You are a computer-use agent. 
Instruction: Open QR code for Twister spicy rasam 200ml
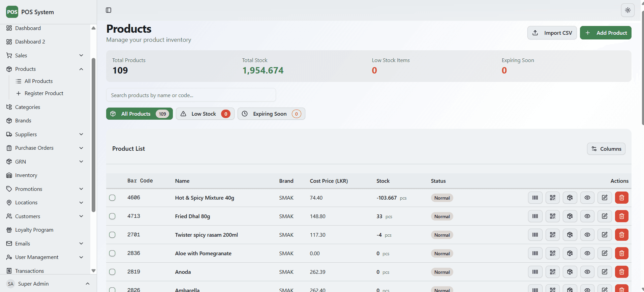point(553,235)
